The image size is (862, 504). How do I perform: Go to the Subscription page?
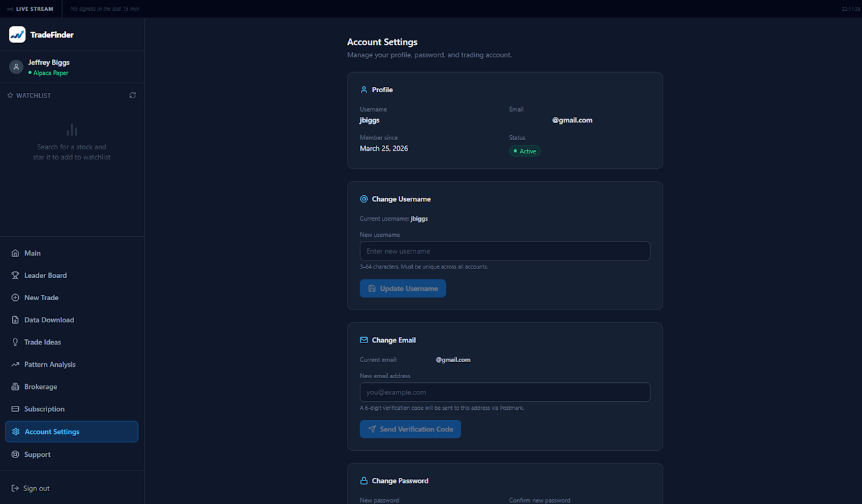pyautogui.click(x=72, y=409)
